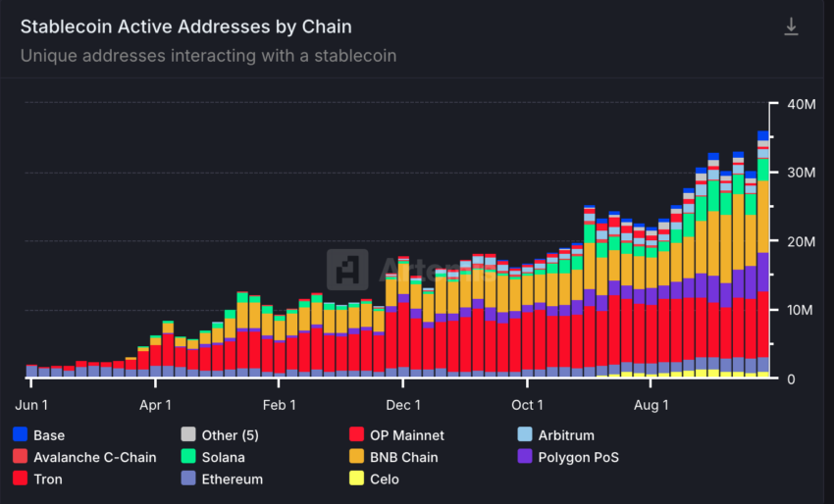This screenshot has width=834, height=504.
Task: Click the Oct 1 axis label
Action: tap(527, 405)
